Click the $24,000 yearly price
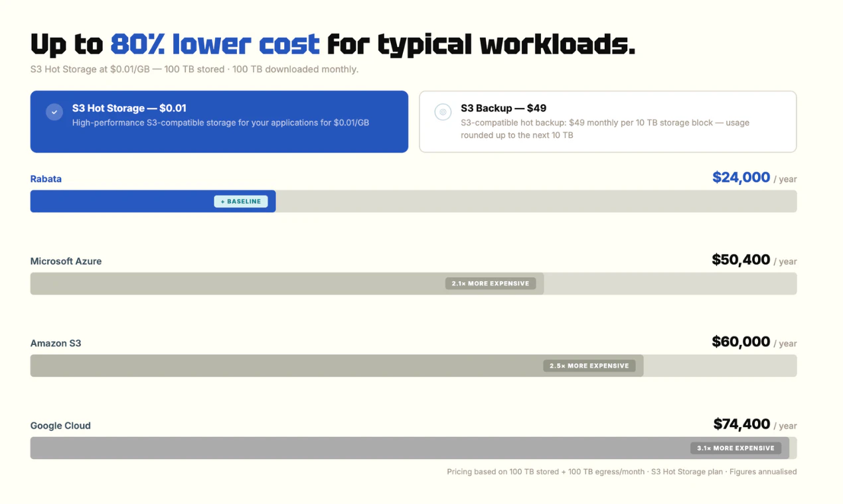The height and width of the screenshot is (504, 843). 741,178
